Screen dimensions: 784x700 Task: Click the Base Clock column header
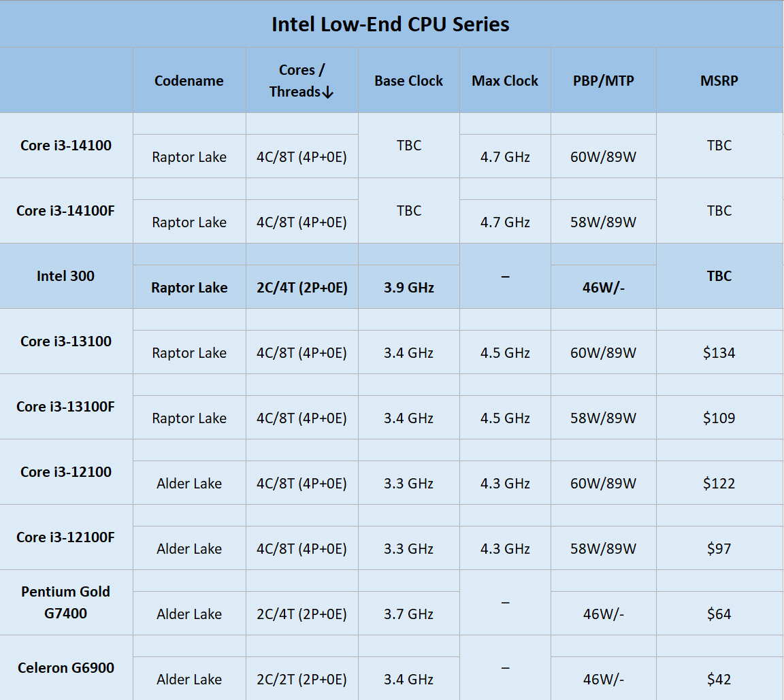[x=408, y=81]
